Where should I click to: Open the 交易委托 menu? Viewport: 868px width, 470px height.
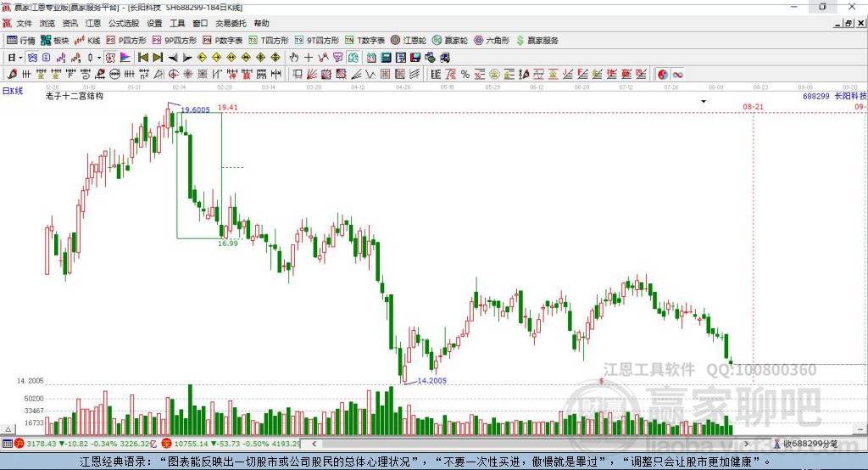231,23
